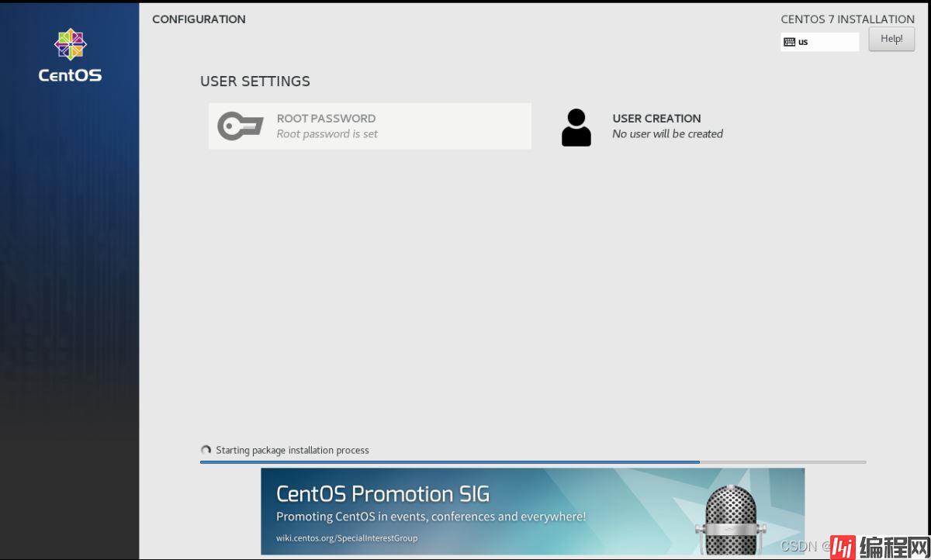The width and height of the screenshot is (931, 560).
Task: Open the ROOT PASSWORD setting label
Action: tap(326, 119)
